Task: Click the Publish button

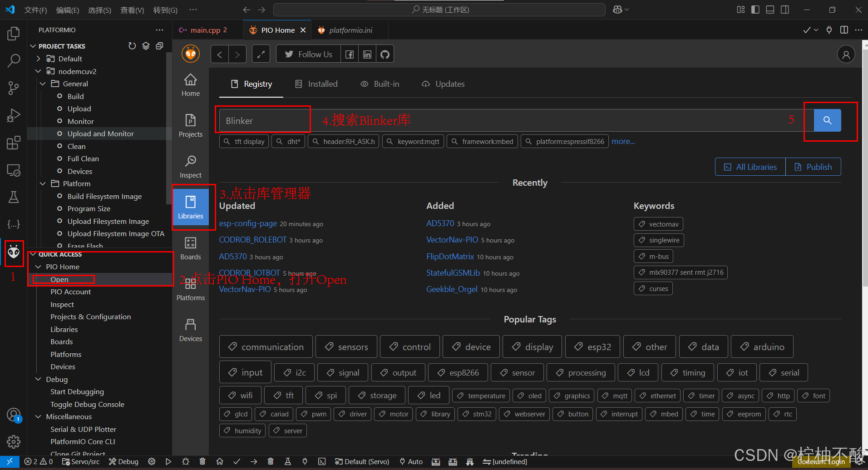Action: tap(814, 167)
